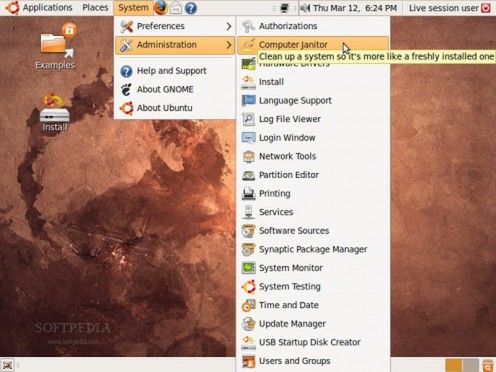Viewport: 496px width, 372px height.
Task: Open the Applications menu
Action: tap(47, 7)
